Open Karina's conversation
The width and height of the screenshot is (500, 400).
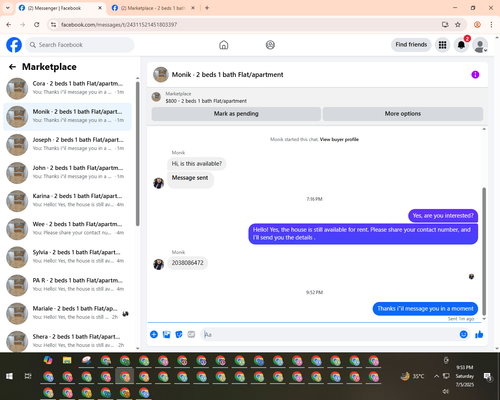[67, 201]
